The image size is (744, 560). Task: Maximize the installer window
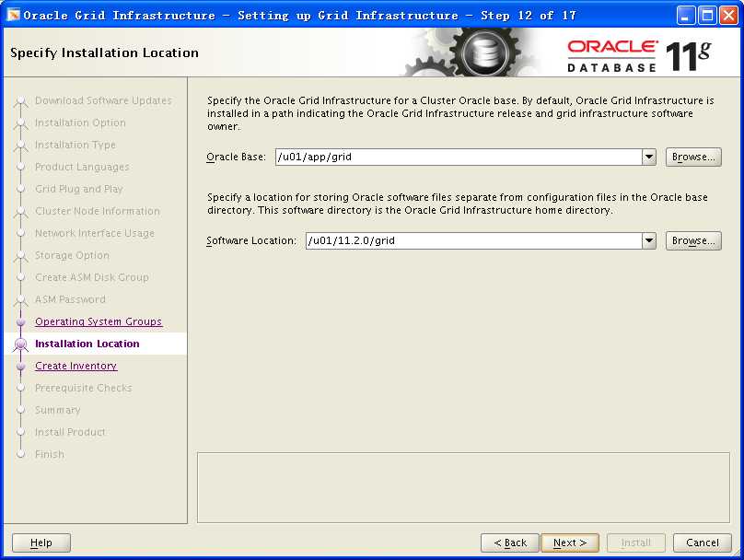click(707, 16)
